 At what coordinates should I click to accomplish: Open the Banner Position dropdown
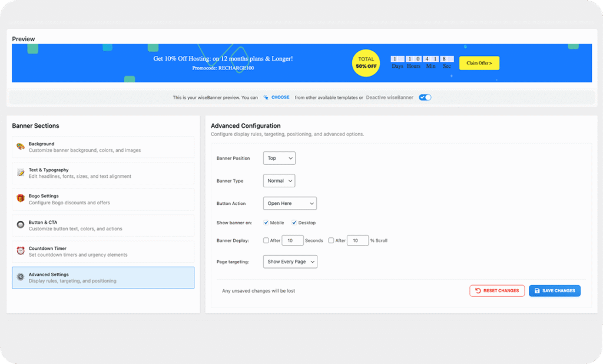tap(279, 158)
